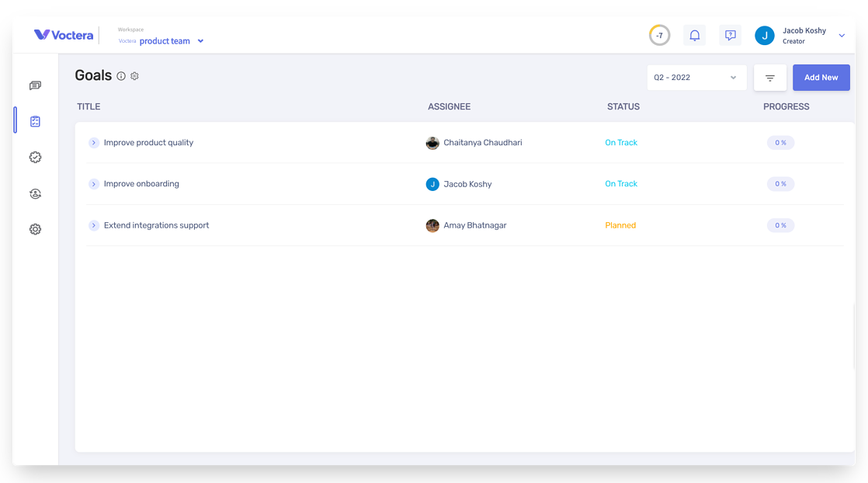Click the 0% progress for Extend integrations support
868x483 pixels.
pyautogui.click(x=780, y=225)
